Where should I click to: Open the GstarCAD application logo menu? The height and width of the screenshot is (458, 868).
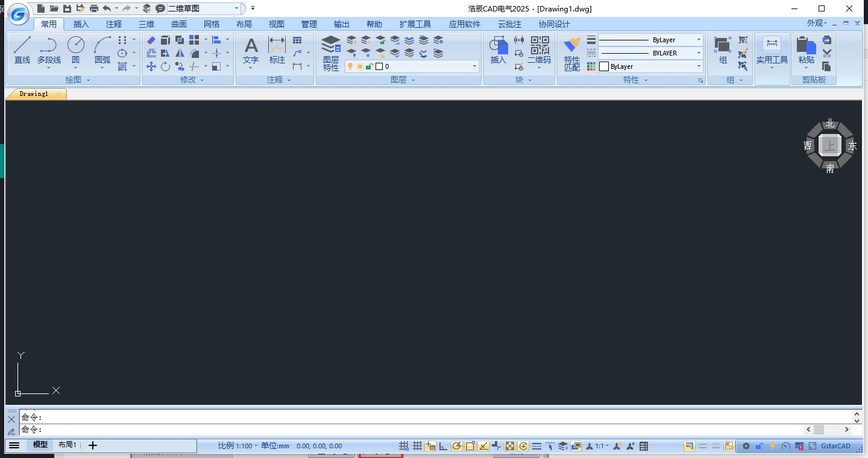click(x=18, y=14)
